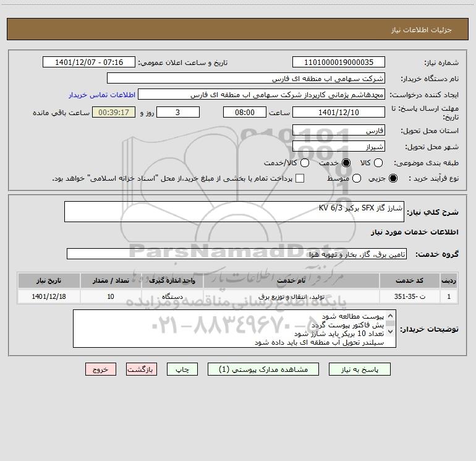Screen dimensions: 476x461
Task: Click row number cell 1
Action: click(x=449, y=296)
